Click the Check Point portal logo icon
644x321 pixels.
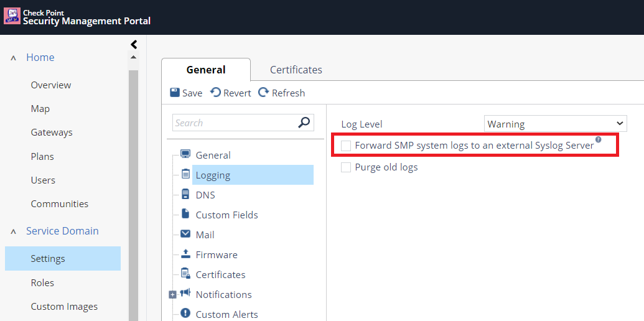12,16
